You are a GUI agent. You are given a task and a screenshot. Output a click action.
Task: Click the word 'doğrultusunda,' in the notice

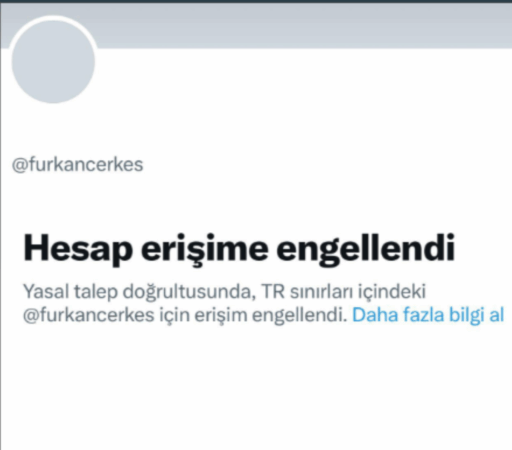[189, 291]
